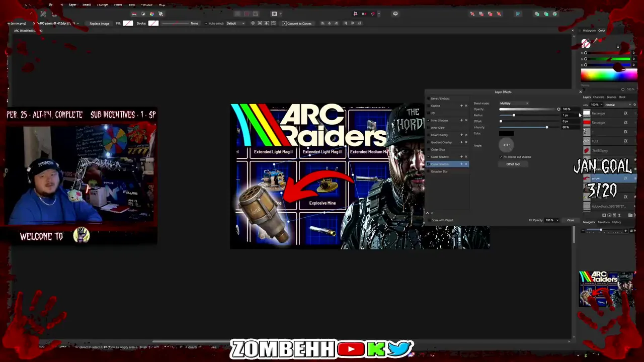Image resolution: width=644 pixels, height=362 pixels.
Task: Open the Fill swatch in context toolbar
Action: pos(128,23)
